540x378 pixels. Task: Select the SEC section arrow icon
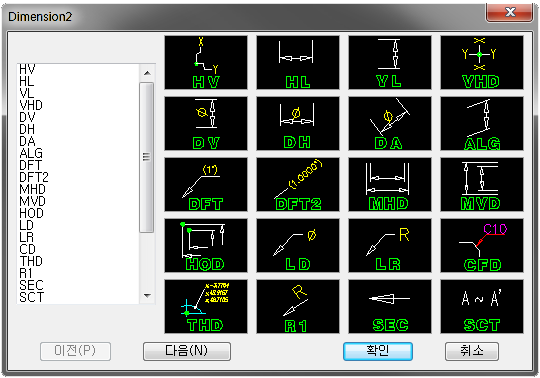pyautogui.click(x=390, y=306)
